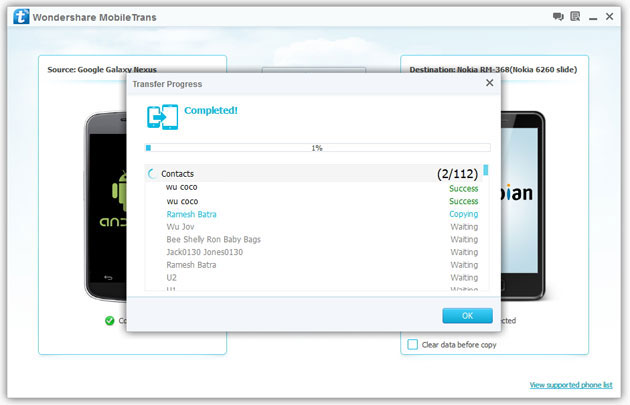This screenshot has height=405, width=630.
Task: Select the first wu coco contact row
Action: coord(313,188)
